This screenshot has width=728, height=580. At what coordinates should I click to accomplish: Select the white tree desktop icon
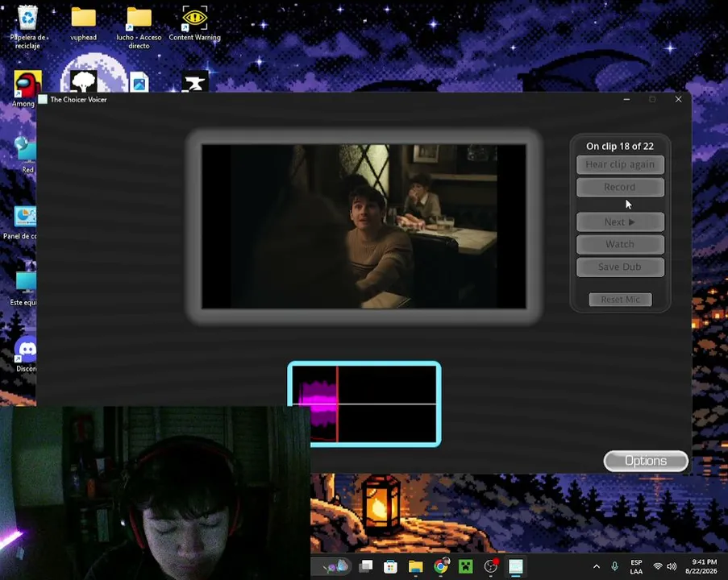[84, 81]
